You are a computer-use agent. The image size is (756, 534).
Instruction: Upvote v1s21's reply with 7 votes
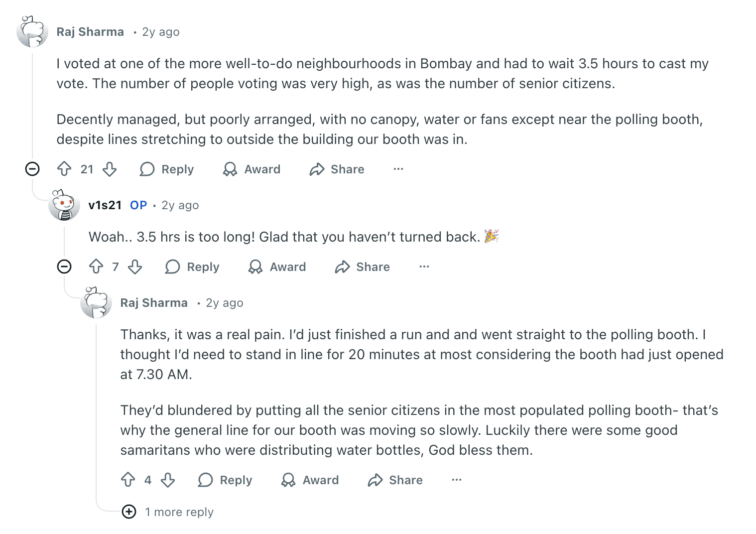click(x=96, y=267)
